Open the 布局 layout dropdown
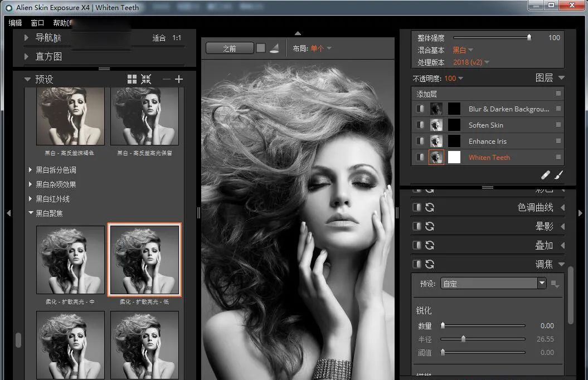The height and width of the screenshot is (380, 588). pos(321,48)
